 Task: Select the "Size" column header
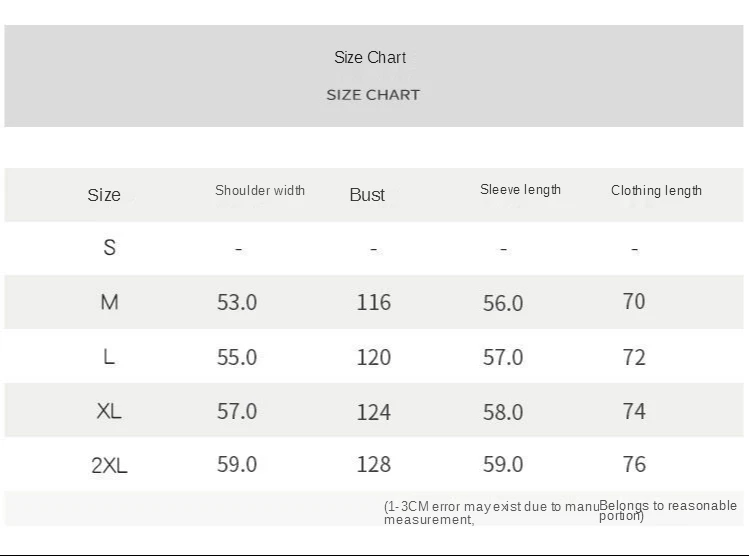[x=104, y=195]
